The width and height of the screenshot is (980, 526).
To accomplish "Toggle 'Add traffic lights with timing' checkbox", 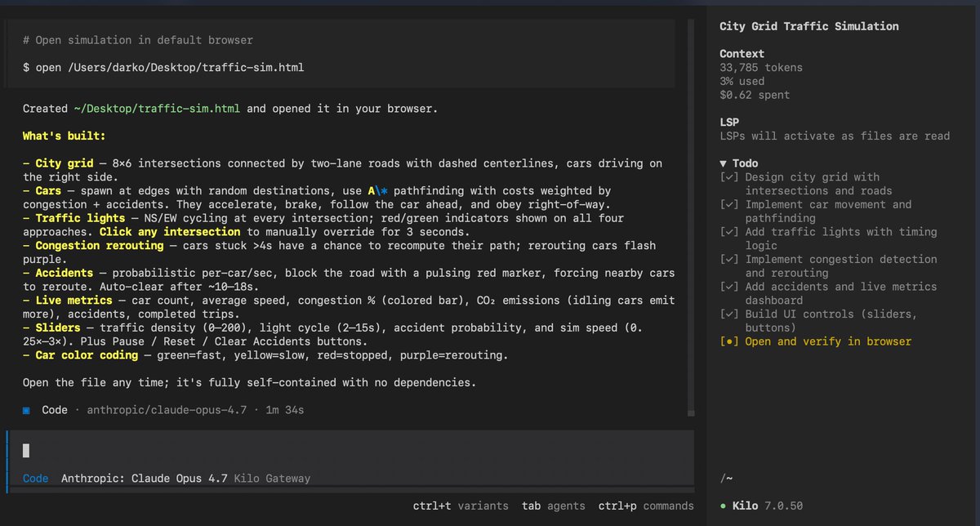I will [729, 232].
